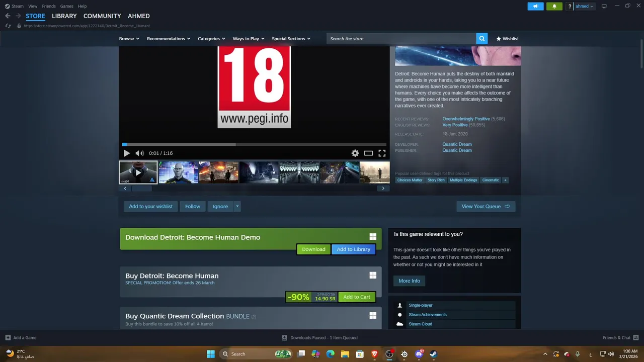Expand the Ways to Play dropdown

(x=249, y=39)
